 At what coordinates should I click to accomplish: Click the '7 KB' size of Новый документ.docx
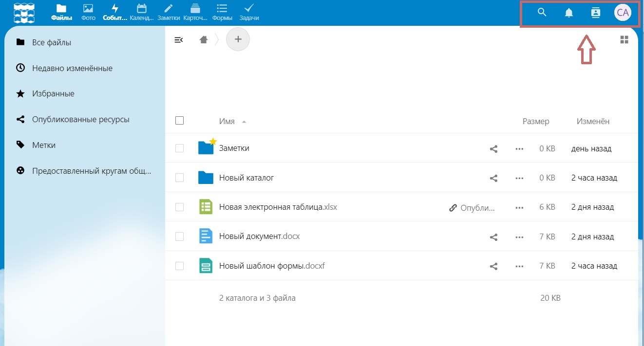tap(547, 237)
